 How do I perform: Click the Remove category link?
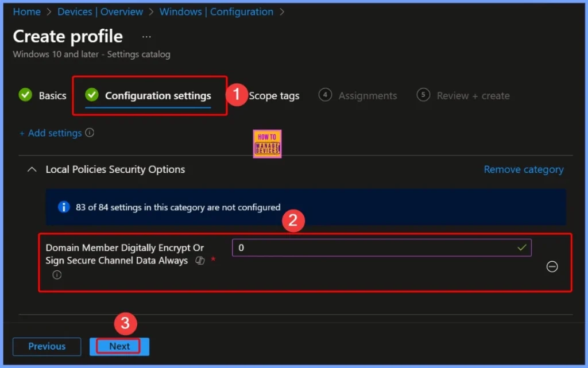(x=523, y=169)
